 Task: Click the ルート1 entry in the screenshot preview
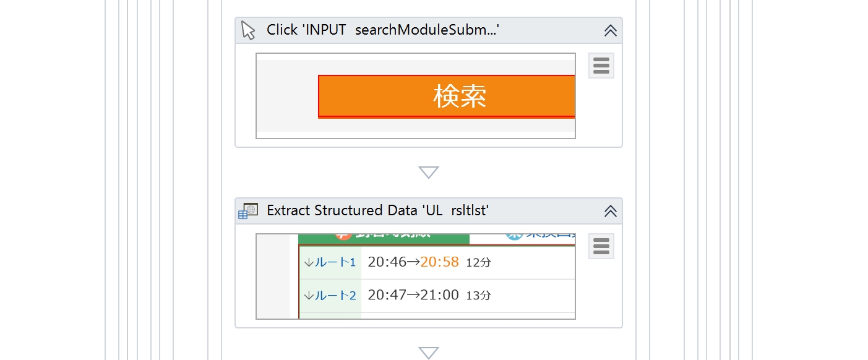[330, 262]
